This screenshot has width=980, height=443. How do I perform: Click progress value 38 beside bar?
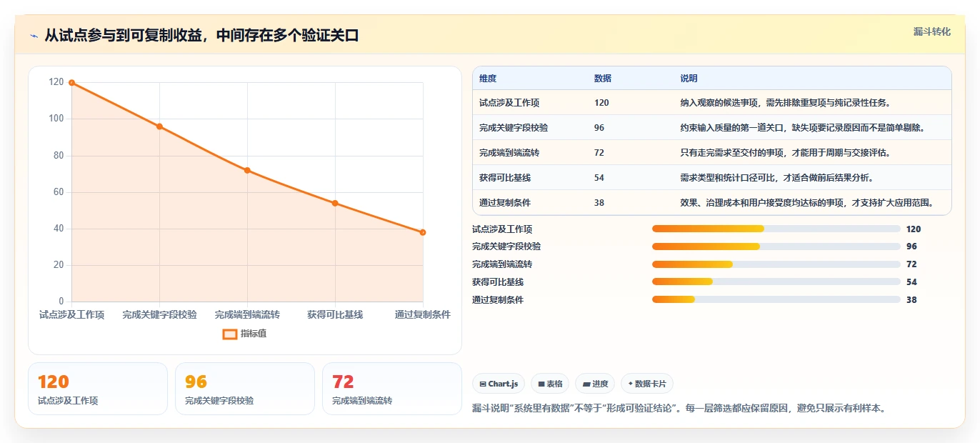[911, 300]
